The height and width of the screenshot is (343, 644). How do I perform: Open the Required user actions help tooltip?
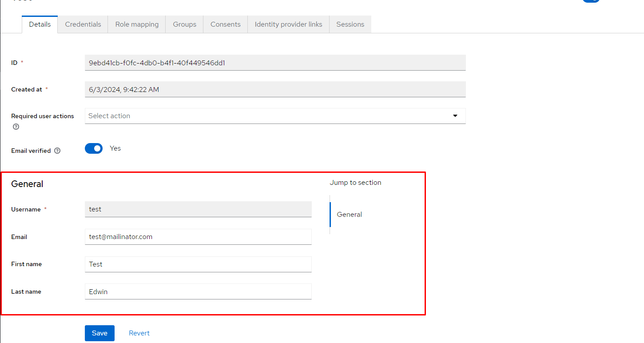pyautogui.click(x=16, y=127)
